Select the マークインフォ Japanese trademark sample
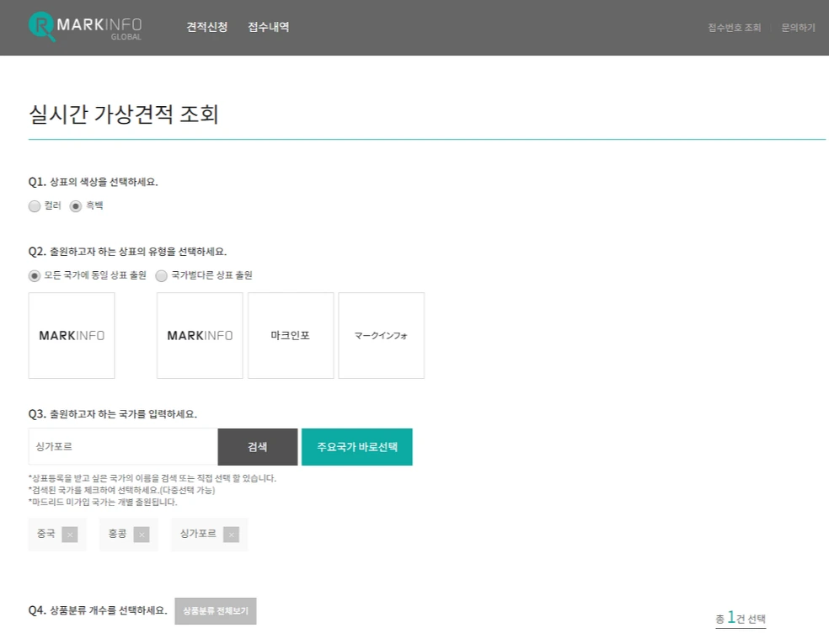 click(x=381, y=335)
